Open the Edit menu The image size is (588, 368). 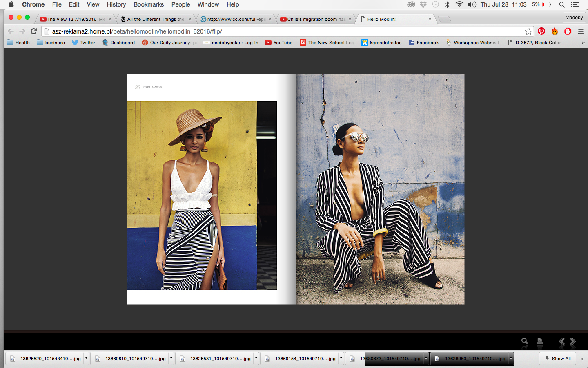74,4
